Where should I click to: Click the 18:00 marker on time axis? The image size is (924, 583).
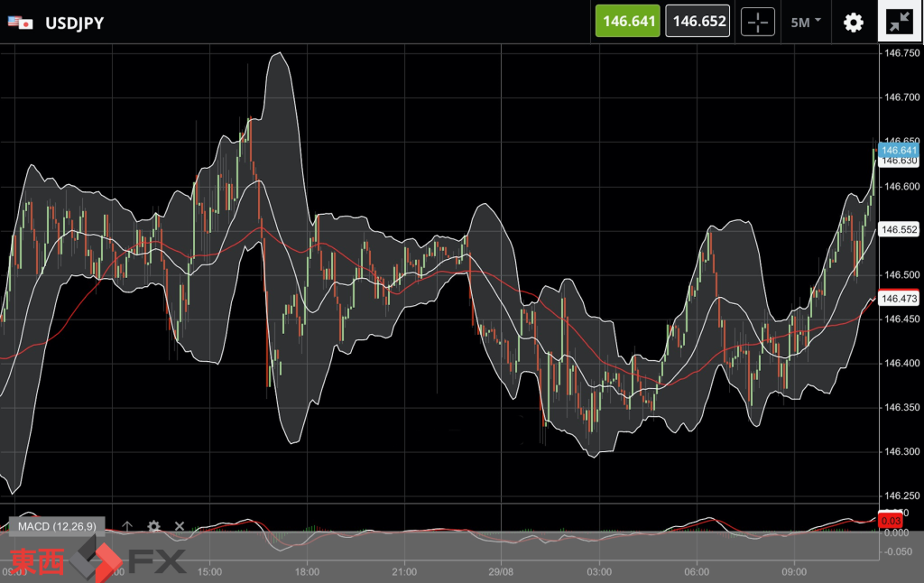tap(307, 571)
